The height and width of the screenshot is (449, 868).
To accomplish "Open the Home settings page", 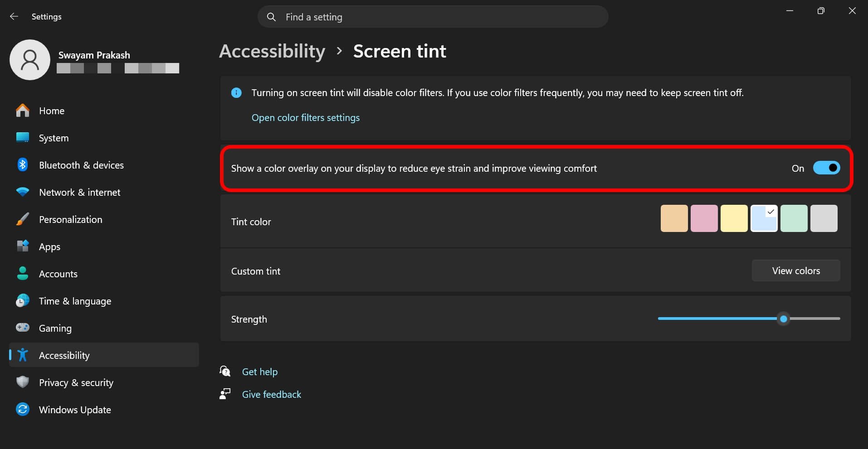I will coord(104,111).
